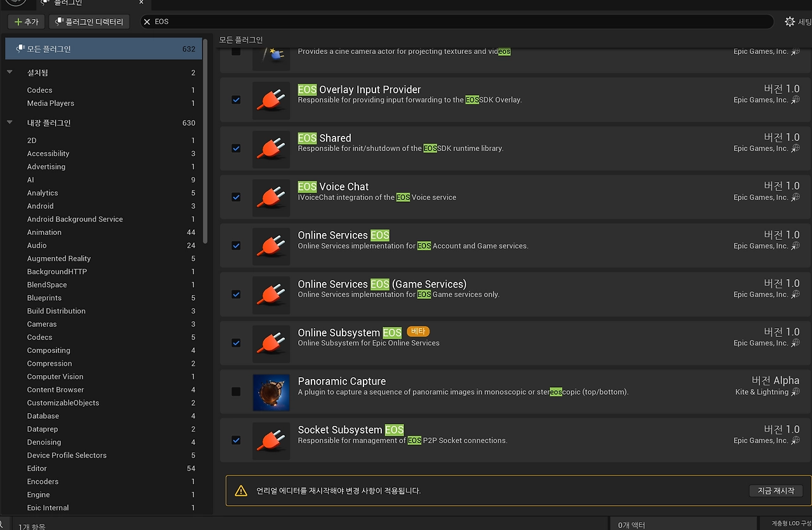The height and width of the screenshot is (530, 812).
Task: Click the 지금 재시작 restart button
Action: point(776,491)
